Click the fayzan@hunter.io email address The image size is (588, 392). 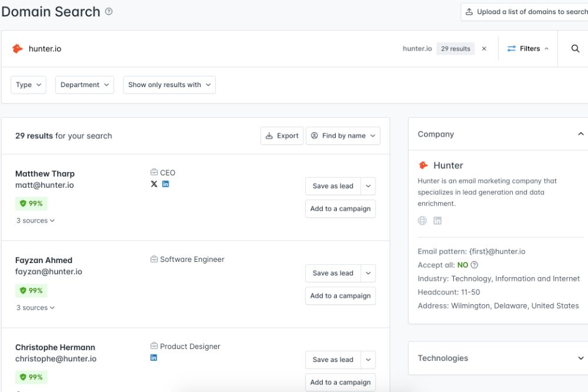[49, 271]
